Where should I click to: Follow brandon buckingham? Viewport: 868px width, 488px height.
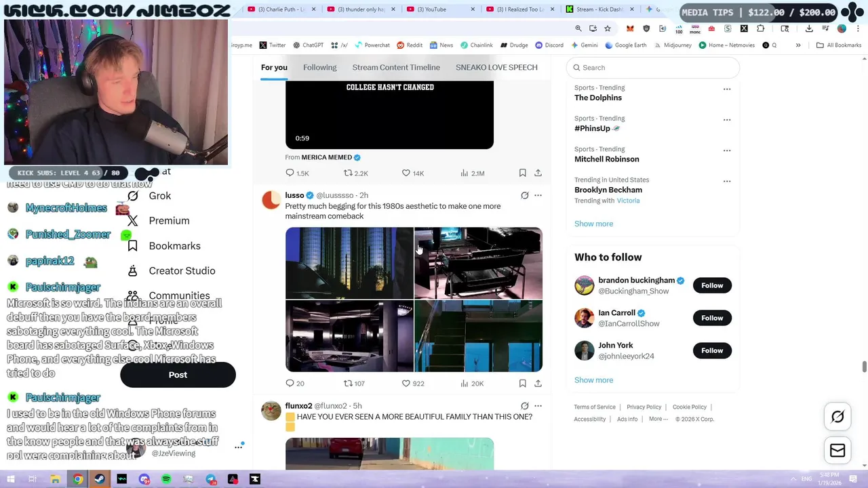tap(712, 285)
